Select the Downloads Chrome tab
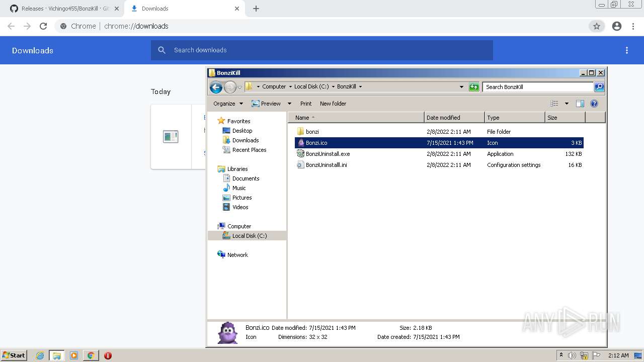The image size is (644, 362). tap(184, 9)
